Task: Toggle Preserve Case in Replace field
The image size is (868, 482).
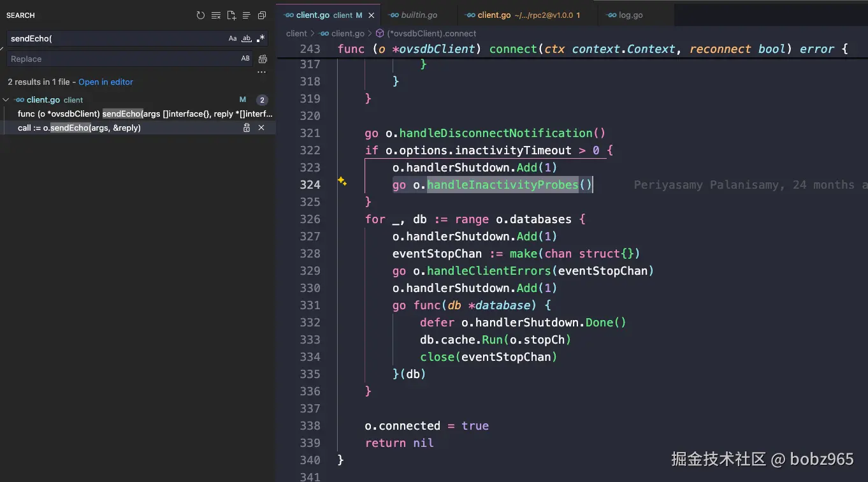Action: point(245,59)
